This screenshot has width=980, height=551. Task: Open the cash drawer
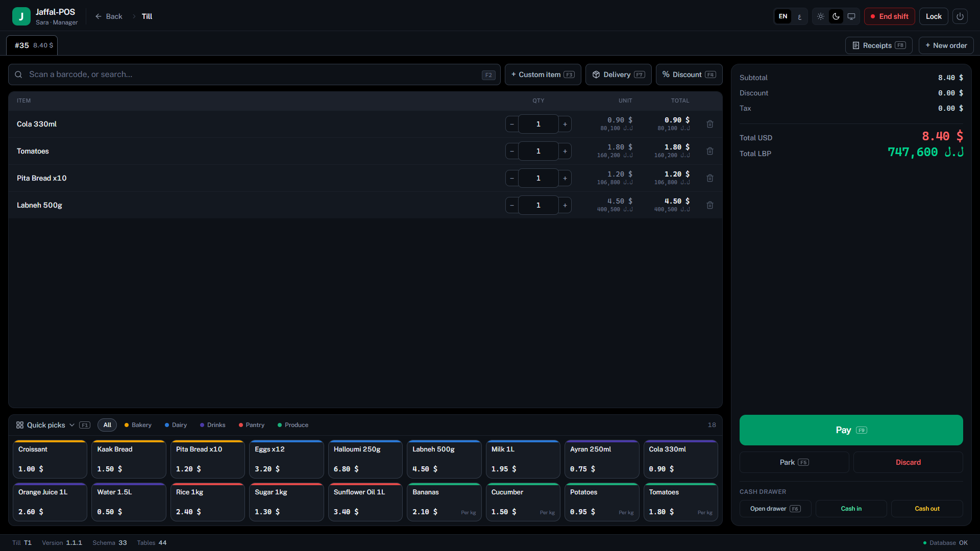(775, 509)
